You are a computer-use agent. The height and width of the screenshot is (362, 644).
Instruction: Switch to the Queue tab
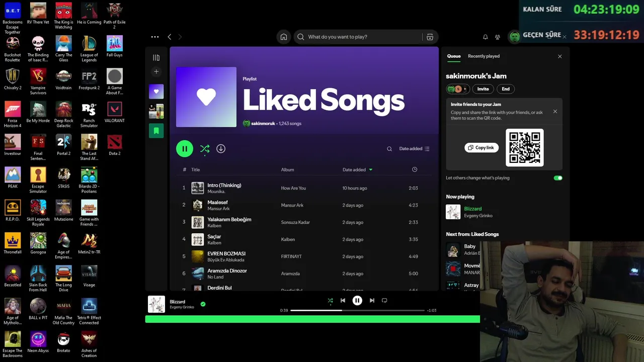click(454, 56)
